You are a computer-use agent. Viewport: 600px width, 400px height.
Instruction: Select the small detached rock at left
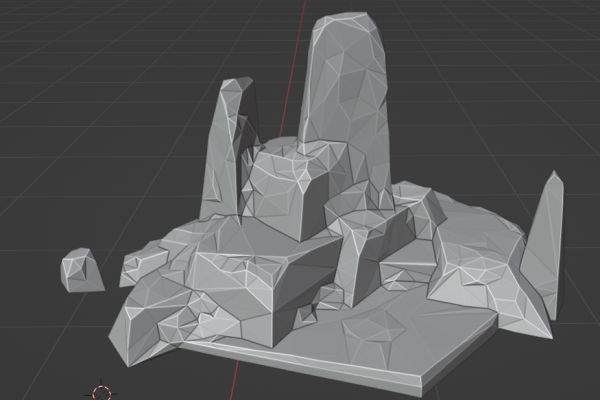81,269
